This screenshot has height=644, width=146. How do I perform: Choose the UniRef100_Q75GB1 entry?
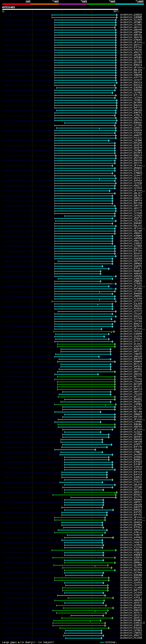[131, 284]
